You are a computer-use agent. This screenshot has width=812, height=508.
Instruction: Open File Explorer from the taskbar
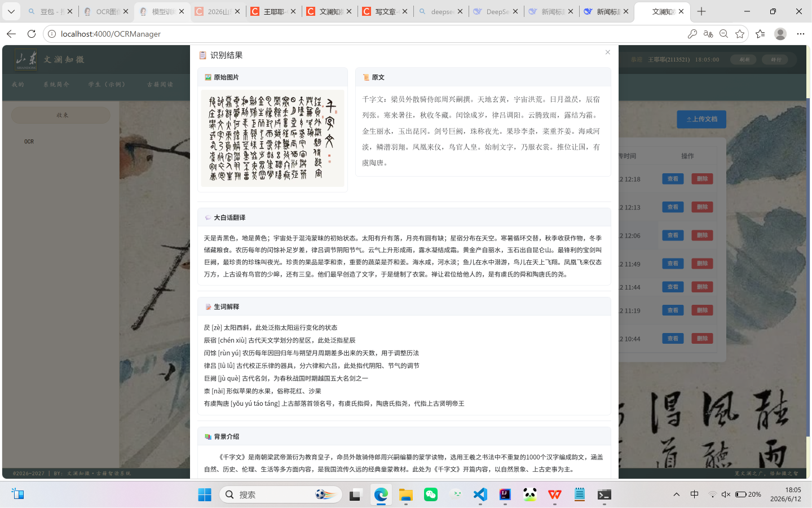[406, 494]
